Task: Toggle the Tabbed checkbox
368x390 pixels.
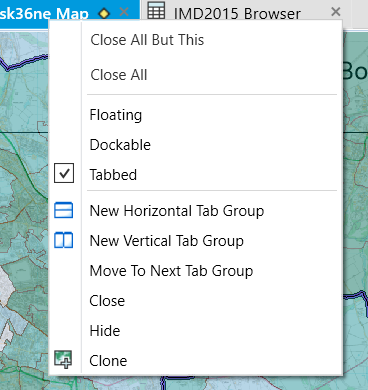Action: (x=64, y=173)
